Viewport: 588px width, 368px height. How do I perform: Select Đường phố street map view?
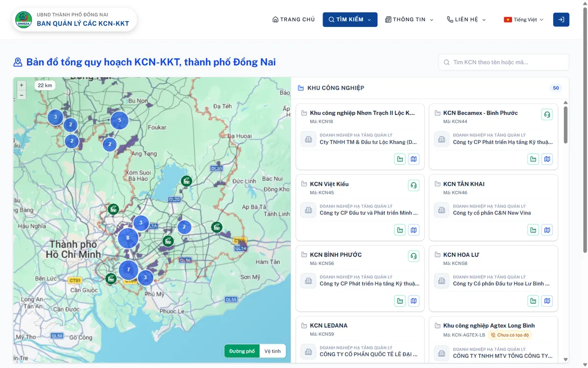click(x=242, y=351)
